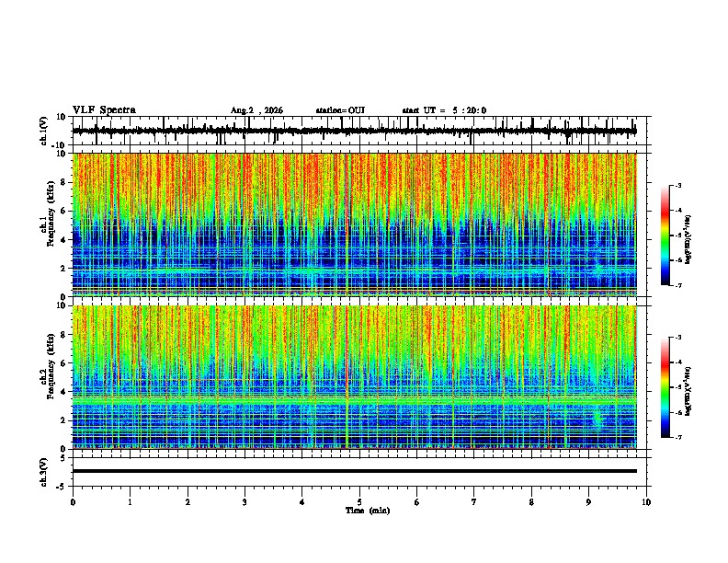
Task: Click time axis tick label "4"
Action: pos(302,502)
